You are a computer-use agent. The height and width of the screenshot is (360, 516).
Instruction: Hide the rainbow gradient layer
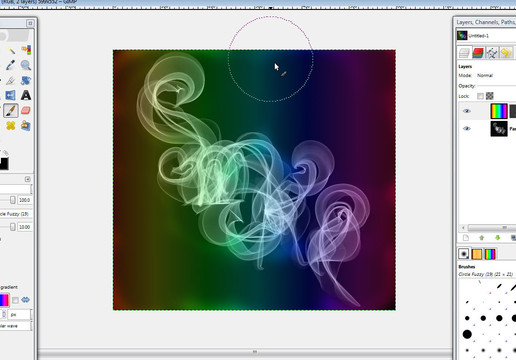point(467,111)
